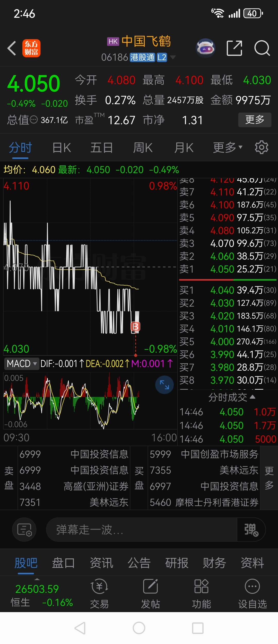Open the 功能 functions icon
278x644 pixels.
click(x=201, y=594)
